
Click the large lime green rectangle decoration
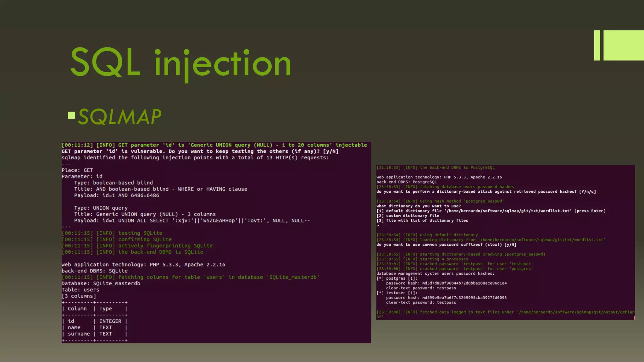623,45
